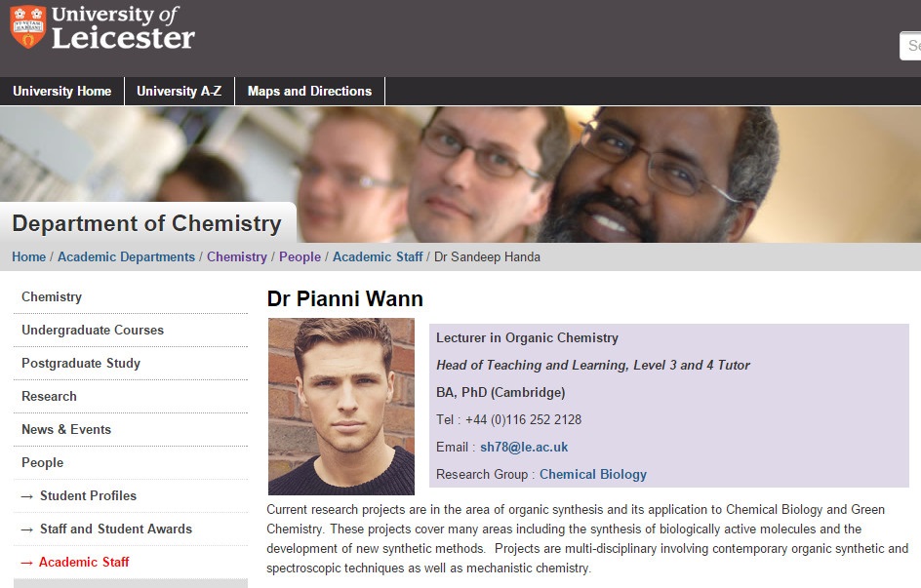The height and width of the screenshot is (588, 921).
Task: Open Undergraduate Courses in sidebar
Action: tap(93, 330)
